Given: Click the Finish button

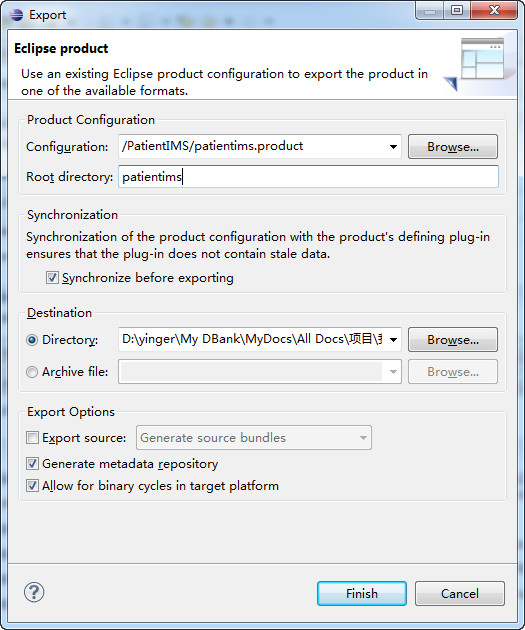Looking at the screenshot, I should [362, 593].
